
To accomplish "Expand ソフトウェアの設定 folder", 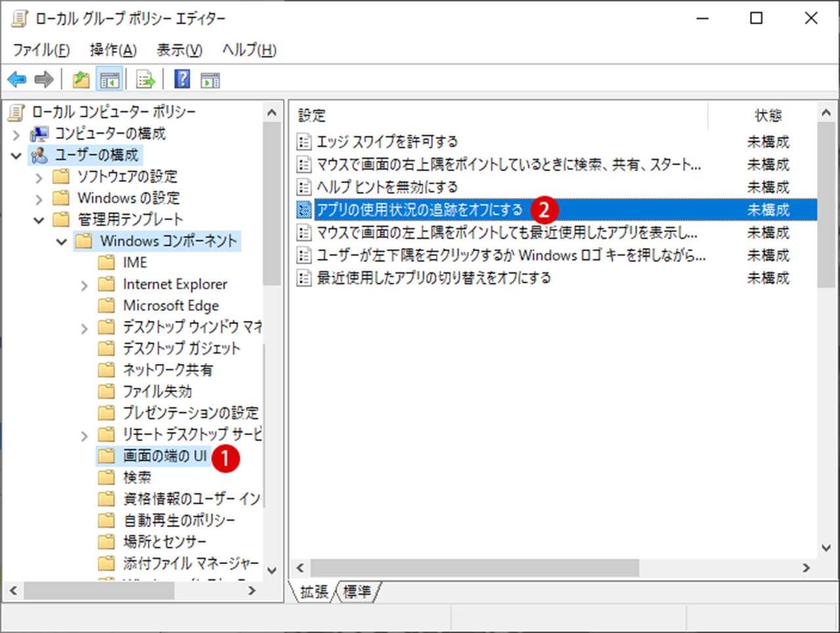I will click(39, 178).
